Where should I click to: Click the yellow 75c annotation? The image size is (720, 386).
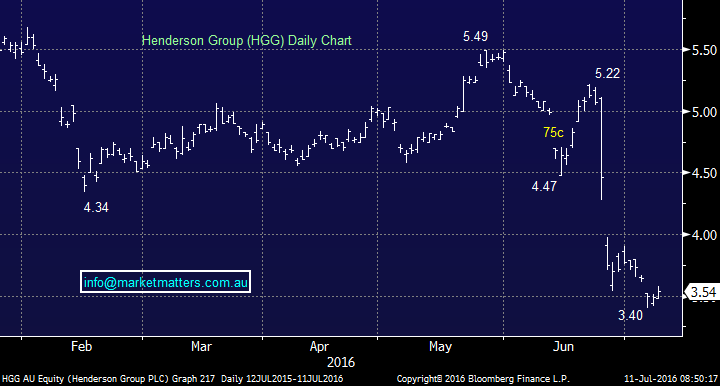(x=553, y=132)
